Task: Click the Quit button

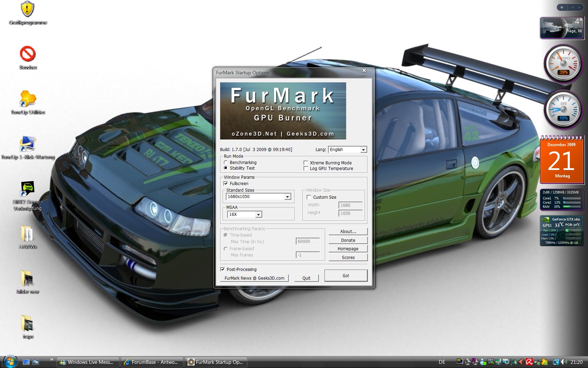Action: (306, 278)
